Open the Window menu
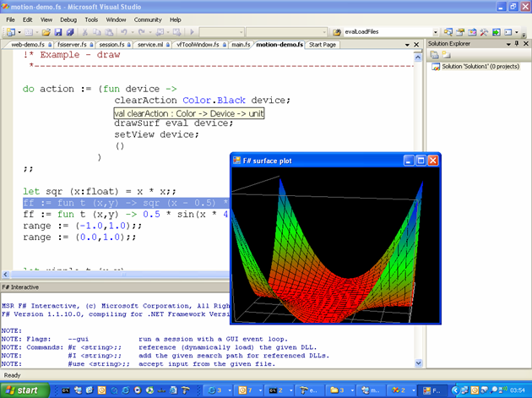Viewport: 532px width, 398px height. 116,19
